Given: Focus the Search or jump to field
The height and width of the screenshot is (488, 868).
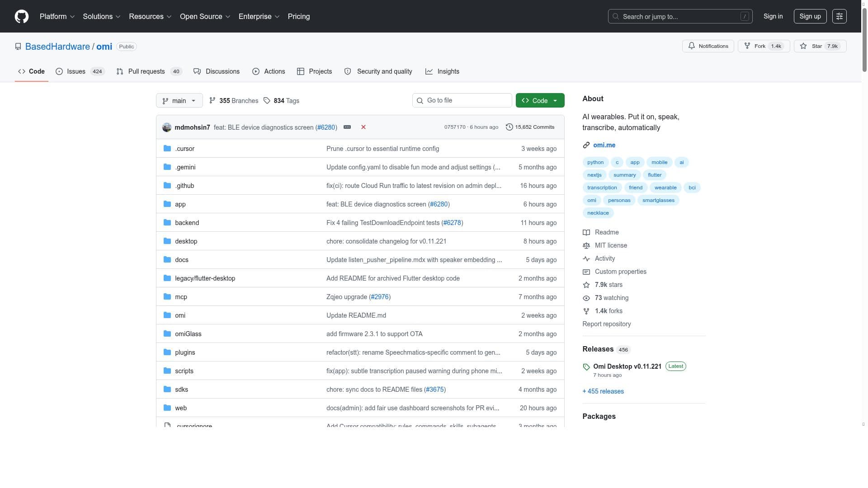Looking at the screenshot, I should click(x=680, y=16).
